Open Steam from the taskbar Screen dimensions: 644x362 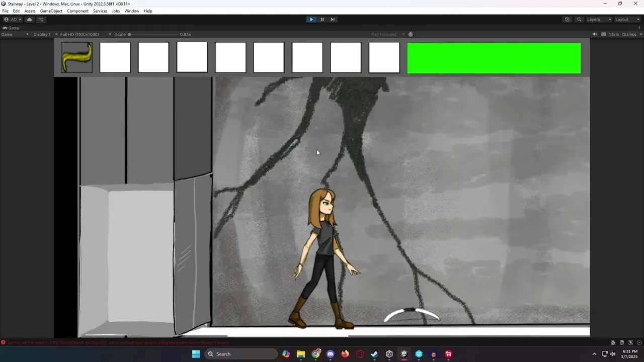pyautogui.click(x=374, y=354)
